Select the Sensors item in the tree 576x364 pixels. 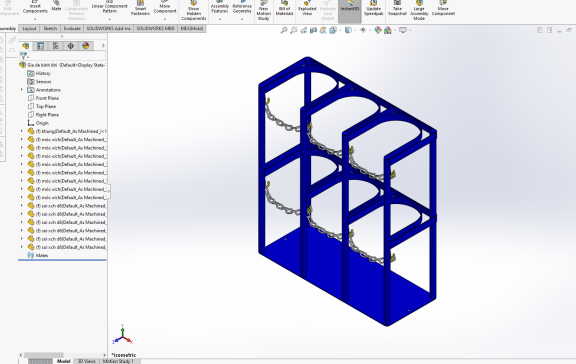point(39,82)
